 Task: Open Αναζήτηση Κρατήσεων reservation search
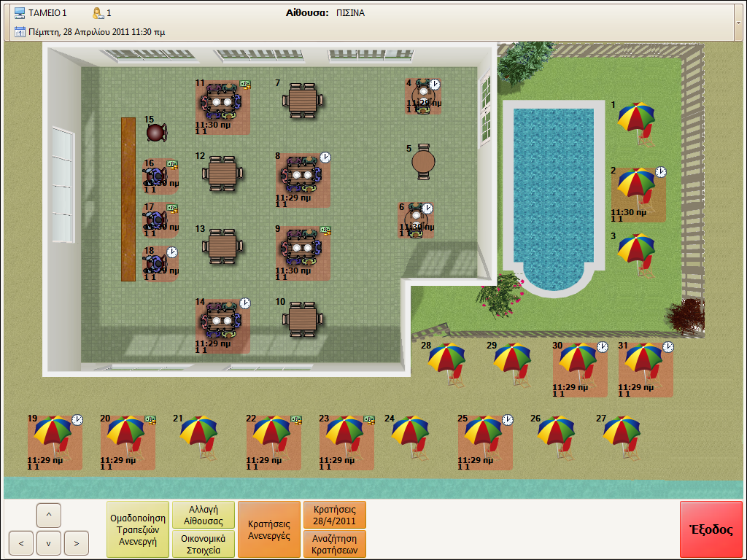tap(335, 544)
